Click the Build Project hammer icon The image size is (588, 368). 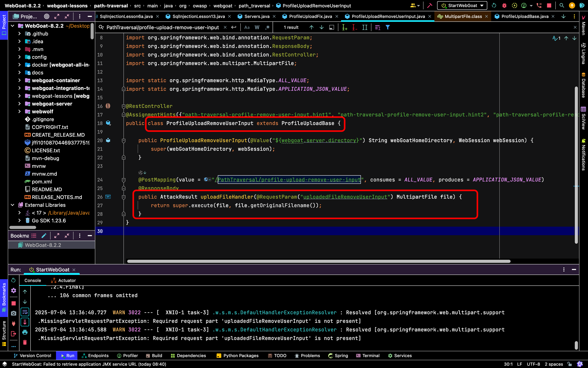click(x=430, y=6)
